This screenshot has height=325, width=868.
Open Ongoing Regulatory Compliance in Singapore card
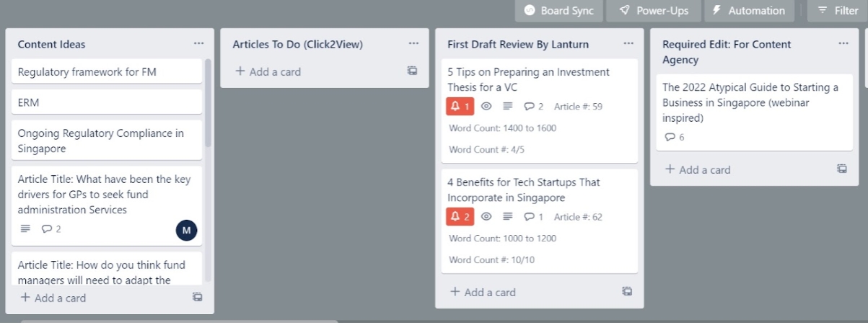click(x=107, y=141)
